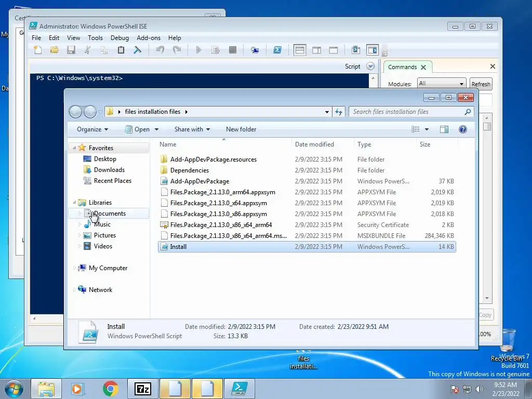Open 7-Zip from taskbar
Image resolution: width=532 pixels, height=399 pixels.
tap(142, 389)
